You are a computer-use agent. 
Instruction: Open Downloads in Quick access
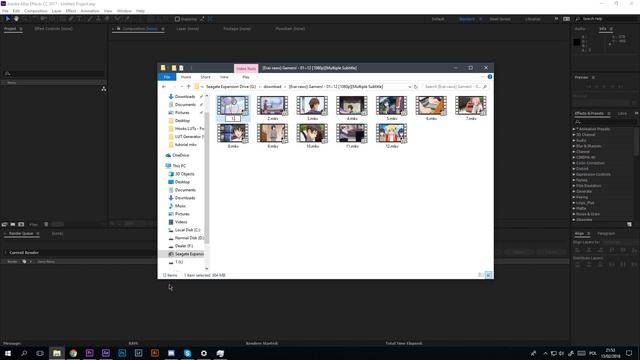[184, 97]
